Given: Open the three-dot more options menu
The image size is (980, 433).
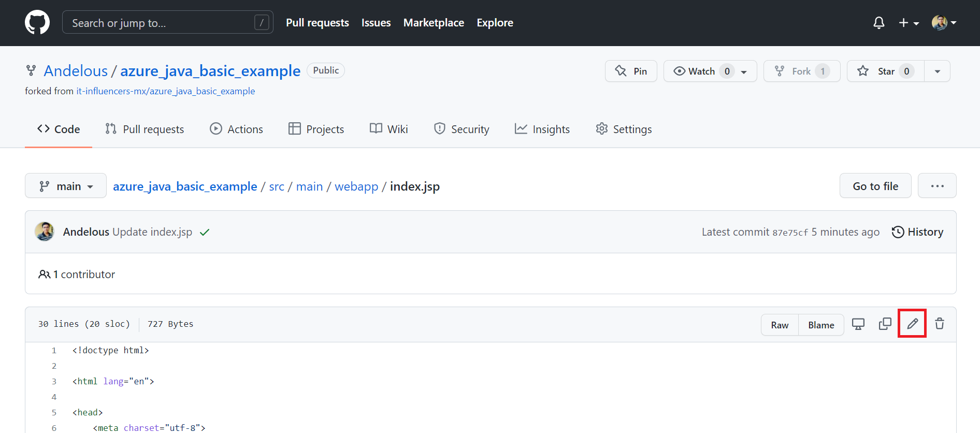Looking at the screenshot, I should coord(937,185).
